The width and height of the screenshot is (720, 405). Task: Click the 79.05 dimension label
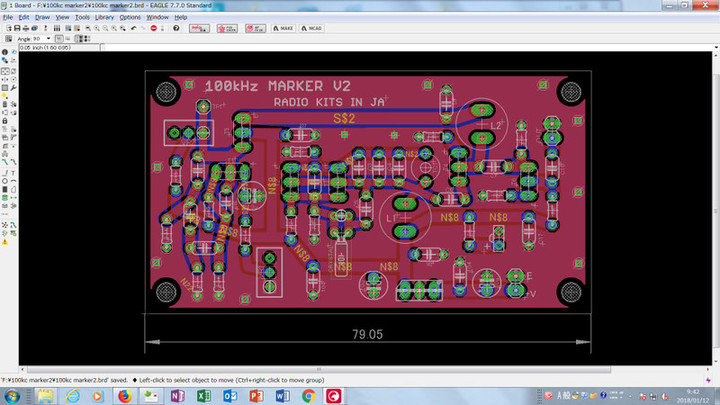(365, 334)
